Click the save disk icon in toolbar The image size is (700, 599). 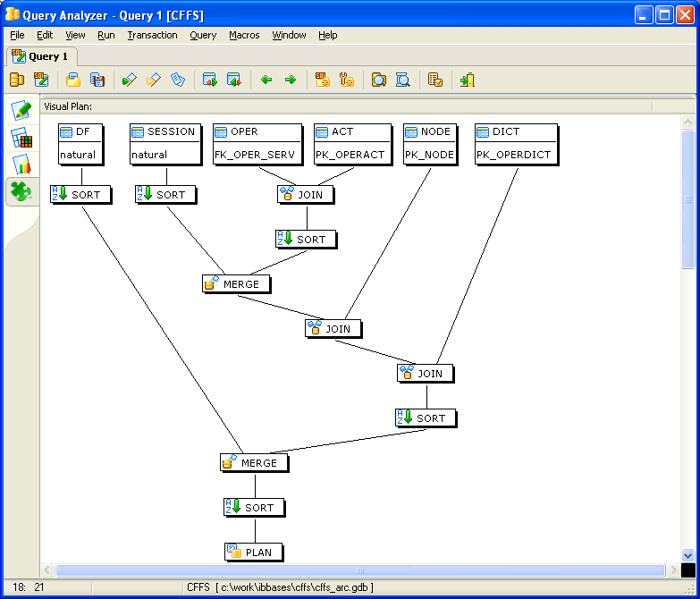point(97,80)
